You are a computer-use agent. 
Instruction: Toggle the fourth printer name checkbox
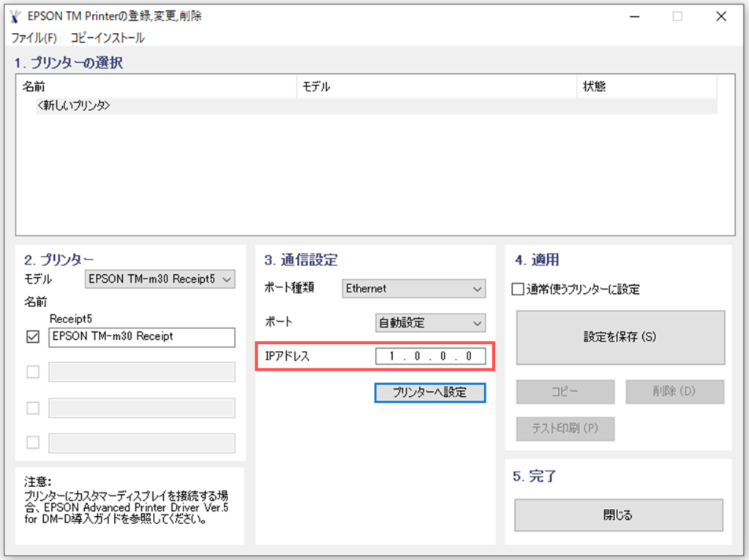tap(33, 442)
